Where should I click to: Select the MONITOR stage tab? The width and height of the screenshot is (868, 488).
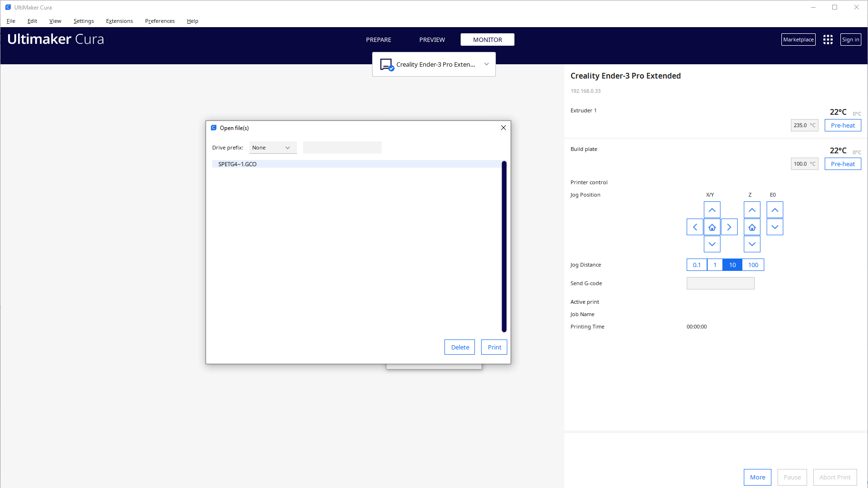[x=487, y=40]
